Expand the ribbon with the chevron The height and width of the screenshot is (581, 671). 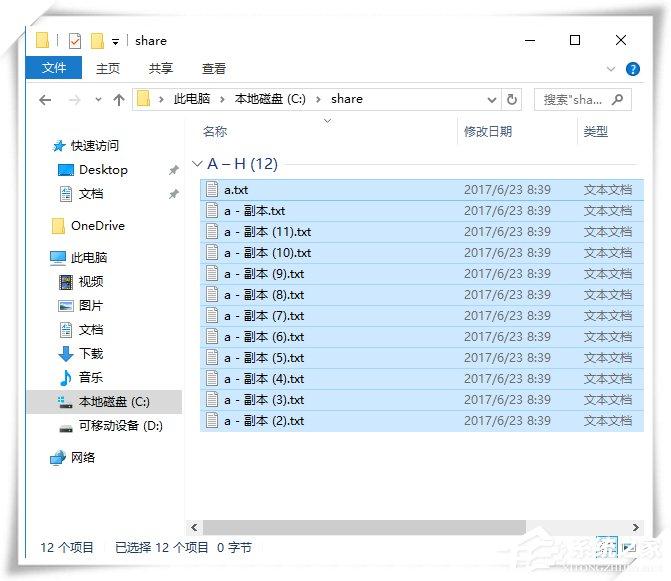tap(611, 69)
